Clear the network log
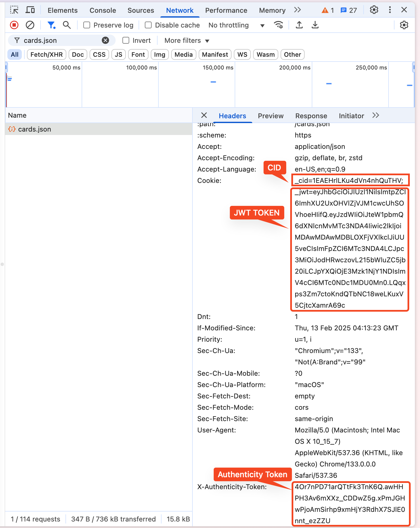The height and width of the screenshot is (528, 420). click(x=30, y=25)
